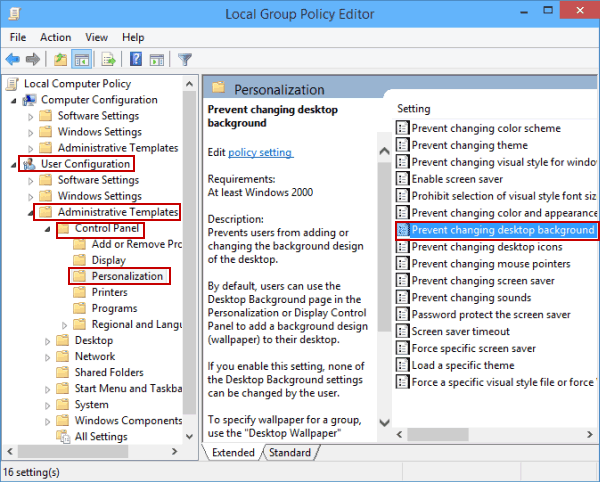Click description pane scroll down arrow

(x=384, y=423)
